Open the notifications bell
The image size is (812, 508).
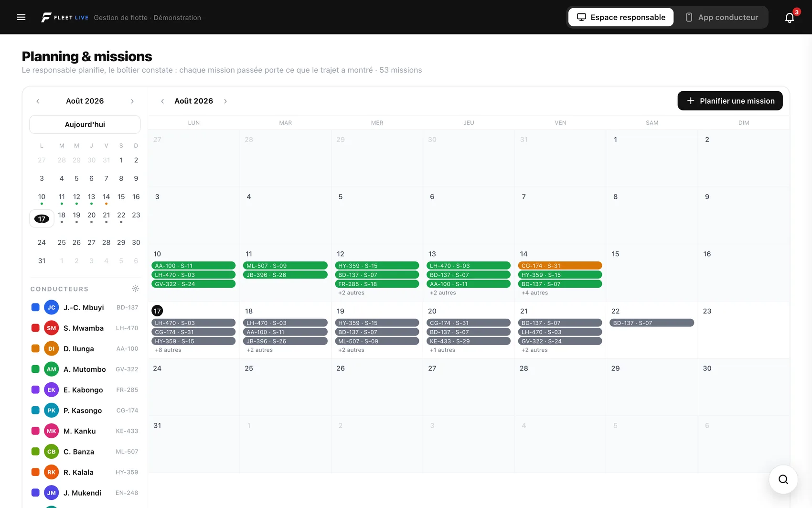(x=790, y=18)
